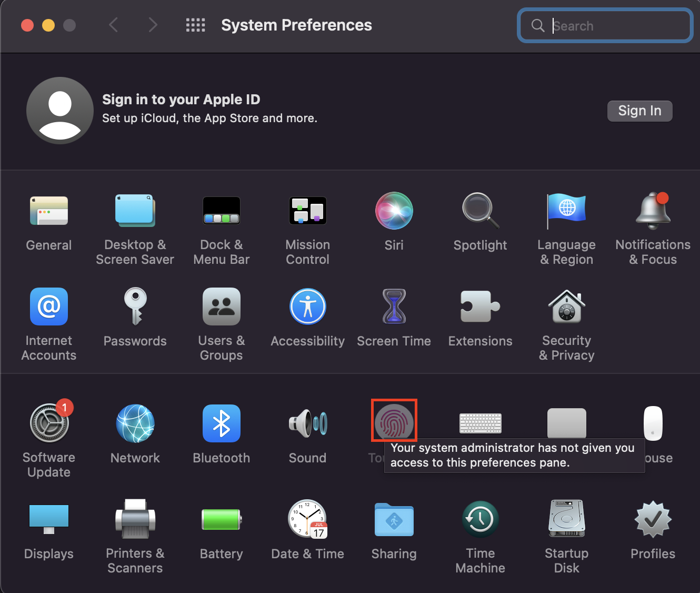Click the Sign In button
Viewport: 700px width, 593px height.
tap(640, 111)
